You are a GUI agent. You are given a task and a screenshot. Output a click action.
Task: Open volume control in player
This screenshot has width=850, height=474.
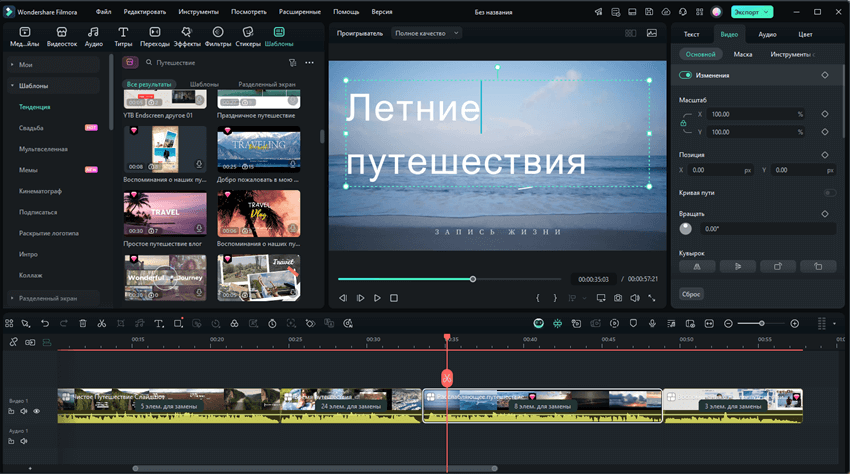(x=635, y=298)
